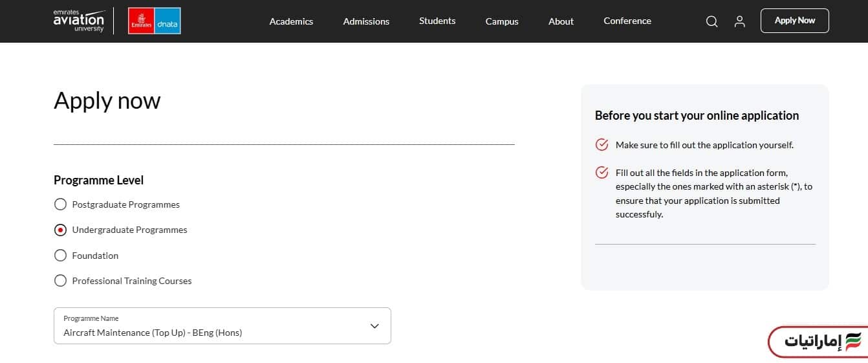The width and height of the screenshot is (868, 363).
Task: Go to the Students menu item
Action: [437, 21]
